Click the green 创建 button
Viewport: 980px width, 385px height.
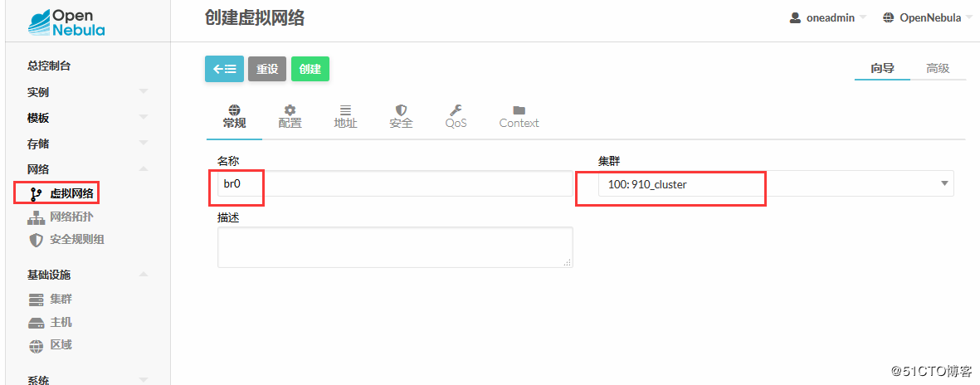pos(310,69)
